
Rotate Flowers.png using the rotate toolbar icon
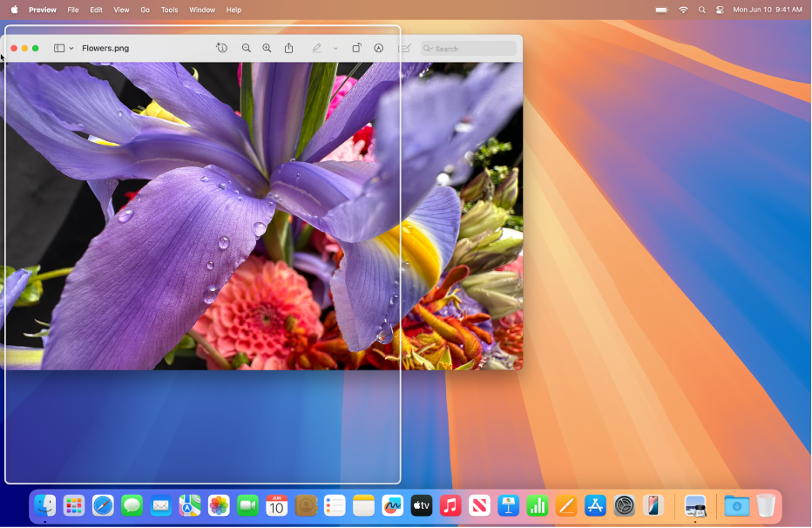tap(356, 48)
